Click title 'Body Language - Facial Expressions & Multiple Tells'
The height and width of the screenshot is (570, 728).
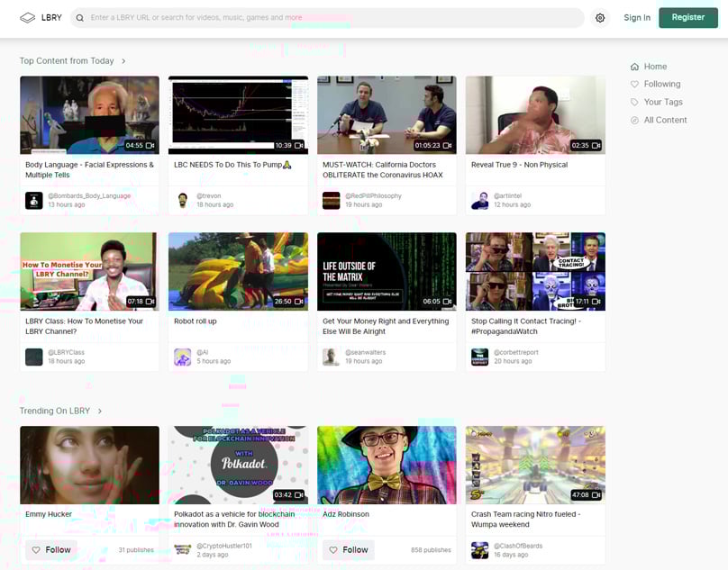(89, 170)
